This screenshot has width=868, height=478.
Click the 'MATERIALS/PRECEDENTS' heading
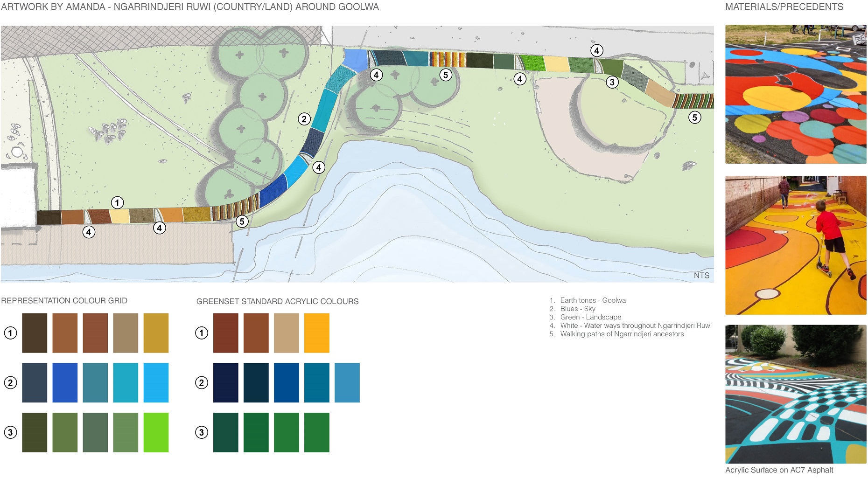click(x=784, y=7)
